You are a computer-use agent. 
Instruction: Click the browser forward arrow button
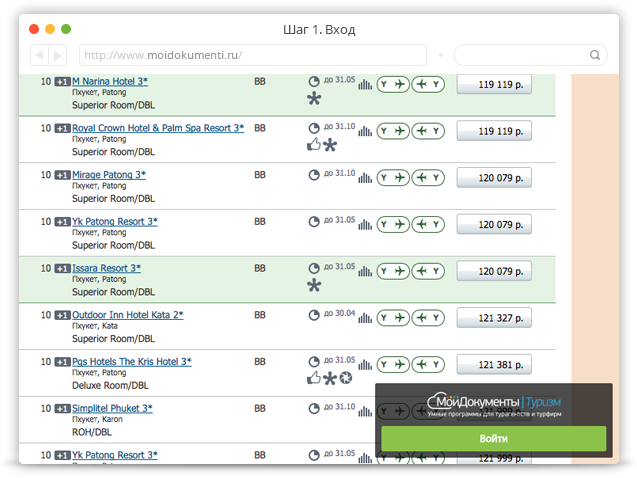(x=58, y=55)
